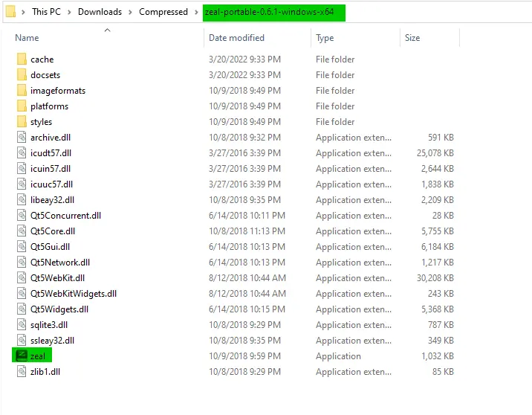Select the archive.dll file icon

[22, 137]
